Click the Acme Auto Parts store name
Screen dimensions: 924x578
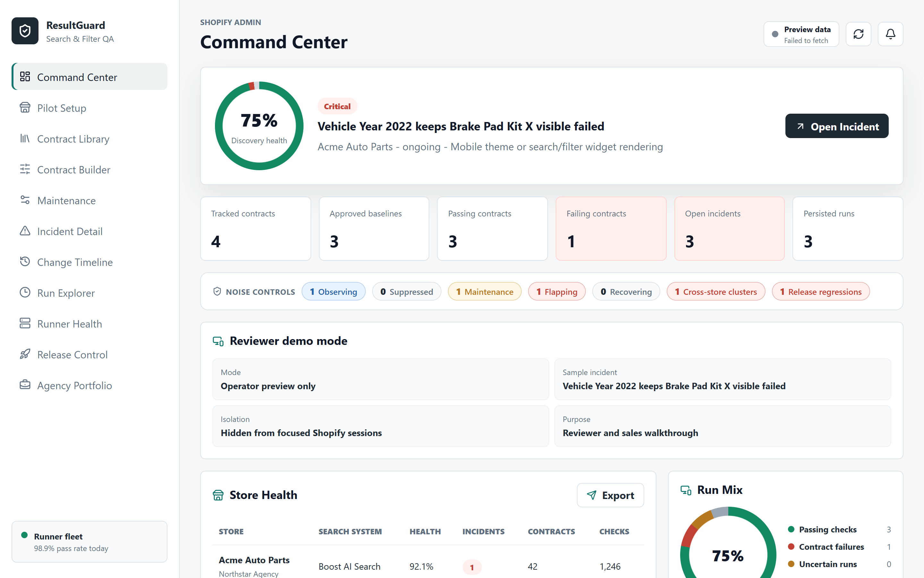tap(254, 560)
